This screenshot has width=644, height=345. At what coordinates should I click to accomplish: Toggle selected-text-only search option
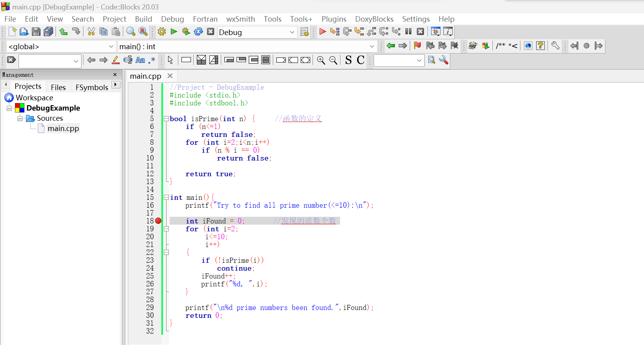click(x=128, y=60)
